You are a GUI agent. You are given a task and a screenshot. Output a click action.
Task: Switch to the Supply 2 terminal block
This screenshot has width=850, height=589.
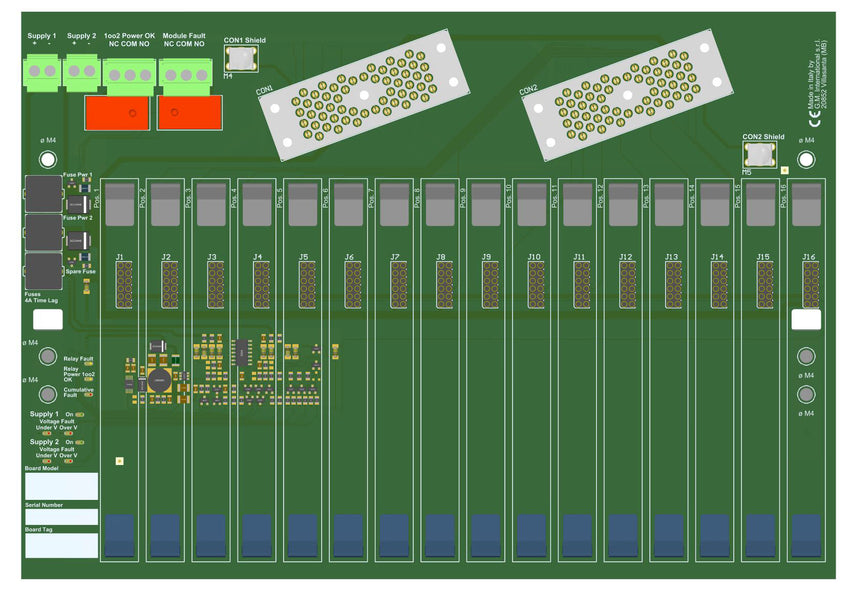81,70
